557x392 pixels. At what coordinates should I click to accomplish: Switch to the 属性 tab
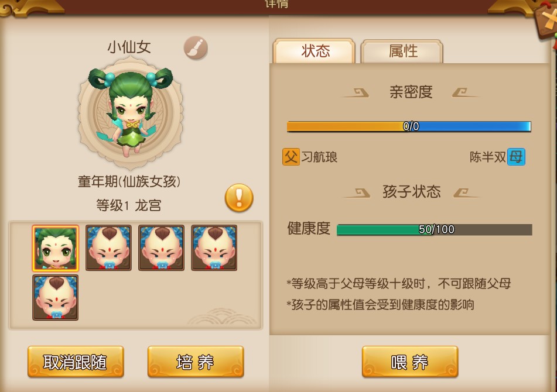402,51
